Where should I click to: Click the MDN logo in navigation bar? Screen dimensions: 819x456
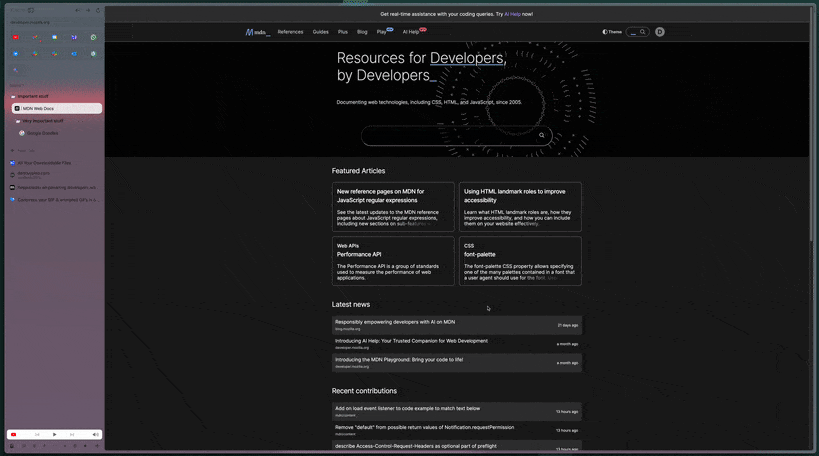[x=258, y=32]
